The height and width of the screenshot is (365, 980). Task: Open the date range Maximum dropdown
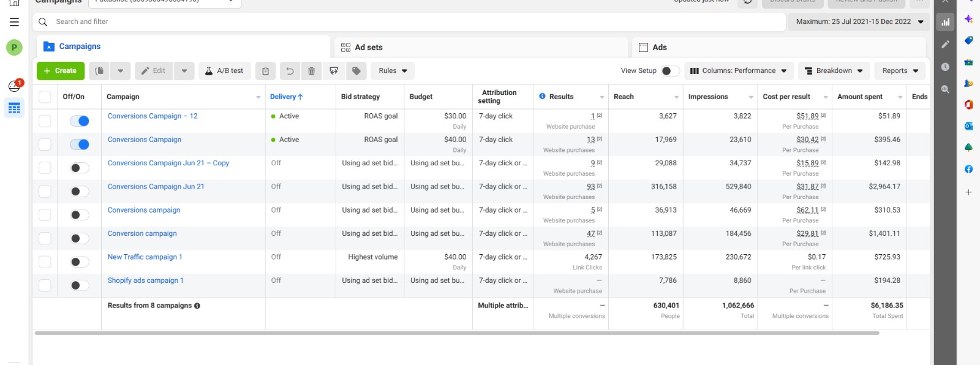(x=860, y=22)
